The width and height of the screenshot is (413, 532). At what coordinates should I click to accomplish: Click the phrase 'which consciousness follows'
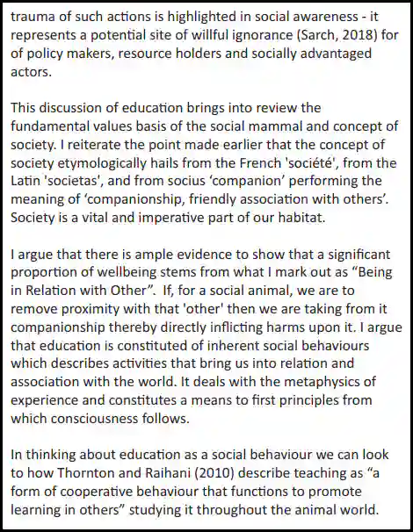pyautogui.click(x=100, y=419)
